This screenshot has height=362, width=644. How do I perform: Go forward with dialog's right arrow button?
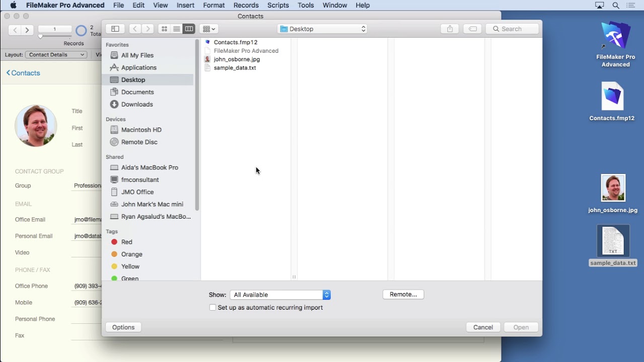pyautogui.click(x=148, y=29)
